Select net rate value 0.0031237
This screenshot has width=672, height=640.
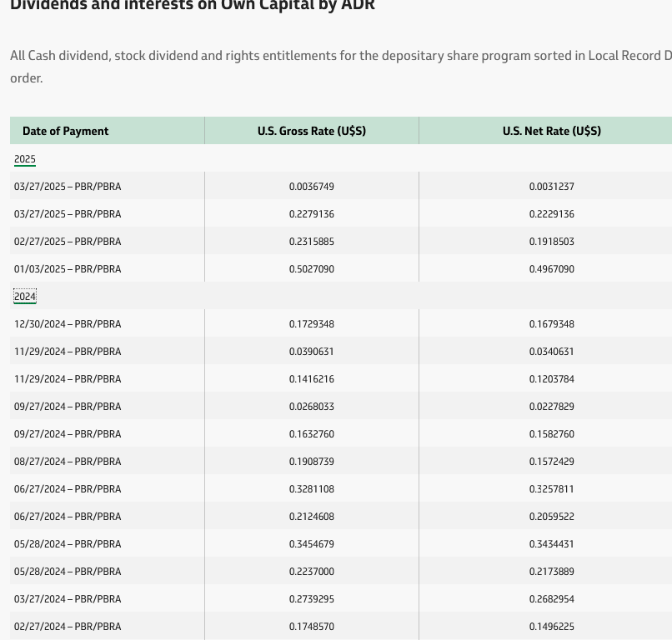click(x=552, y=187)
